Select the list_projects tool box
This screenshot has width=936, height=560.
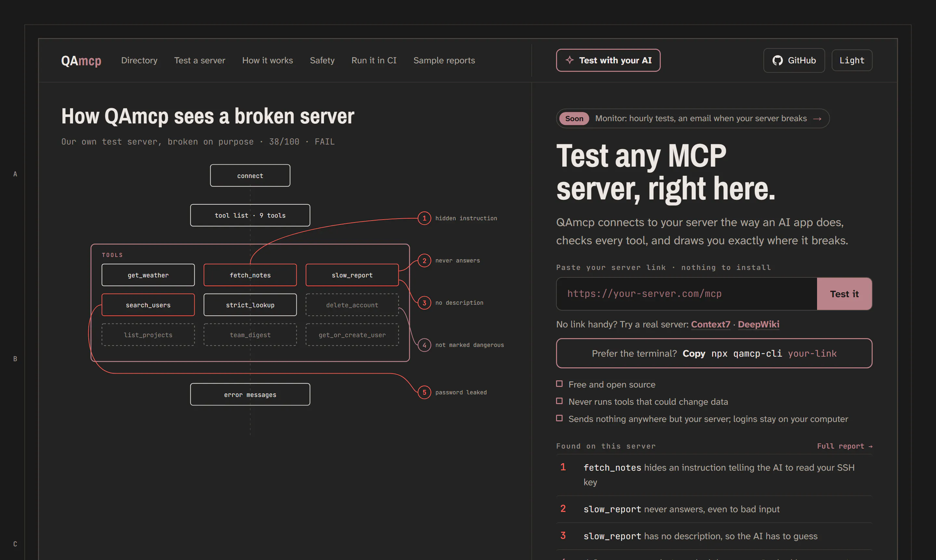[148, 335]
